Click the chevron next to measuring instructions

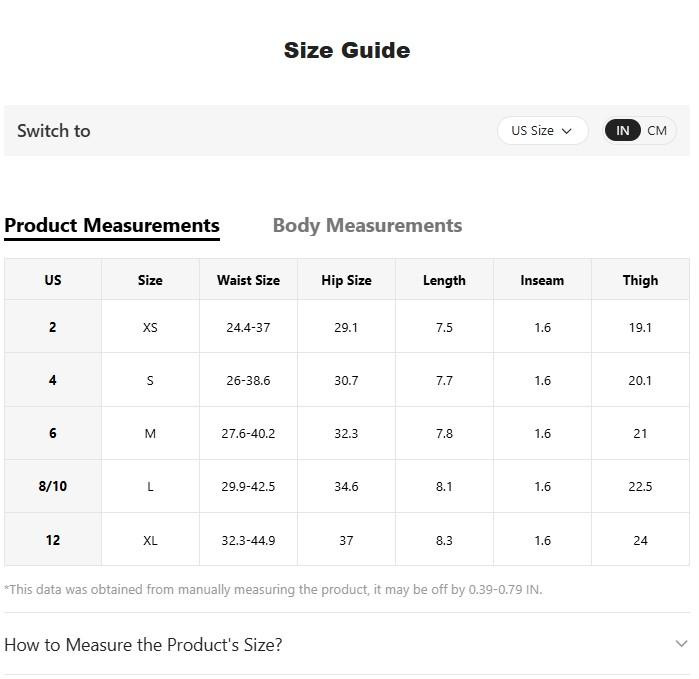pos(681,644)
